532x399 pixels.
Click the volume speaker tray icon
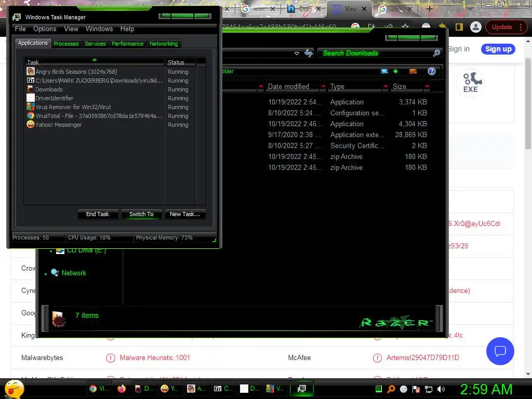coord(441,389)
